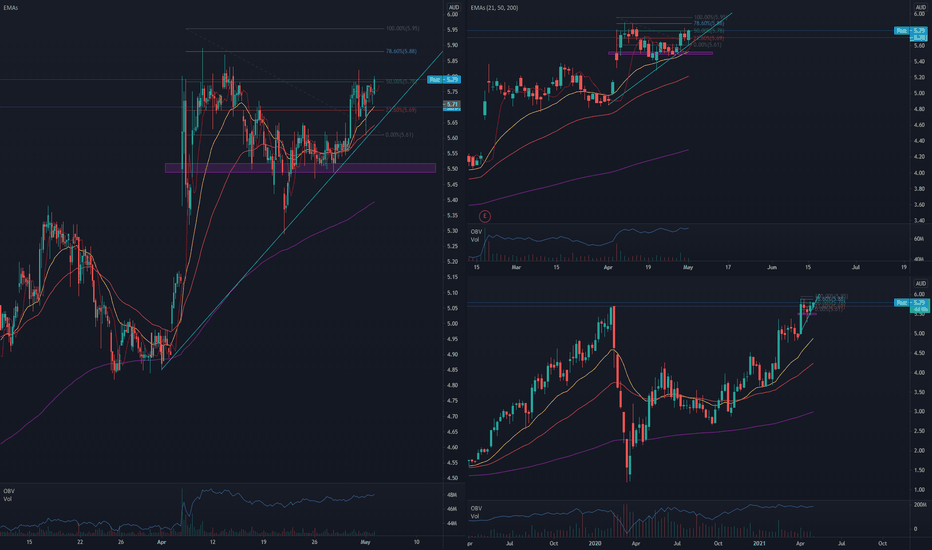
Task: Click the 'Post 5.79' price tag on left chart
Action: pos(444,79)
